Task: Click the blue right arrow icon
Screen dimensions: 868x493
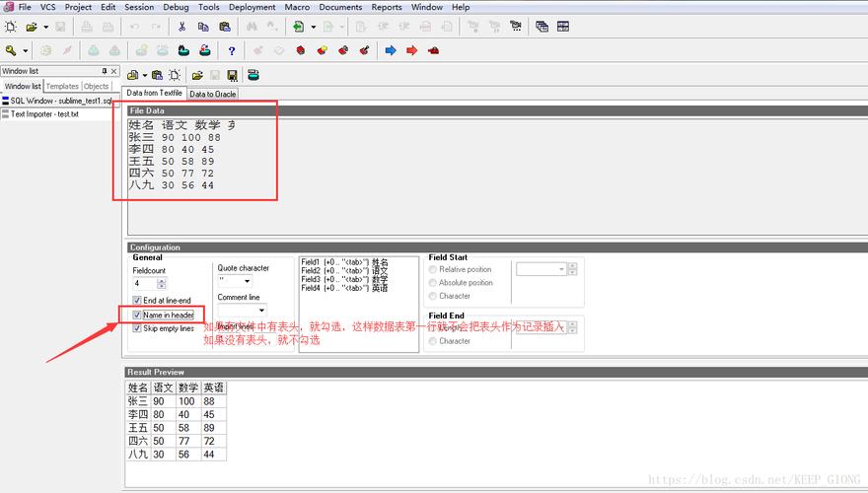Action: pyautogui.click(x=391, y=51)
